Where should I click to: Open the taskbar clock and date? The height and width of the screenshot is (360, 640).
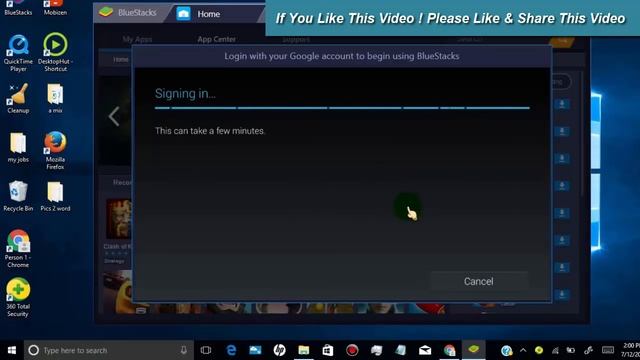coord(630,350)
